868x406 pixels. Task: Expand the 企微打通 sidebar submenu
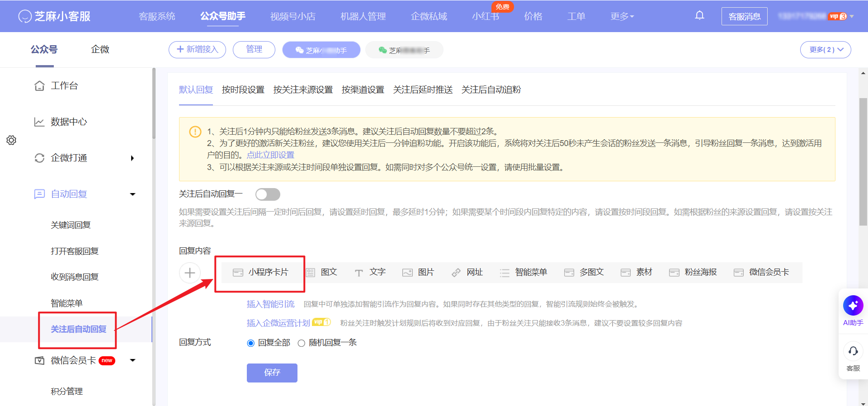(132, 158)
